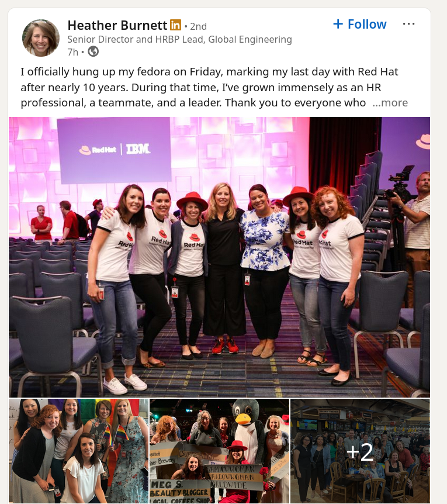
Task: Follow Heather Burnett
Action: (x=360, y=24)
